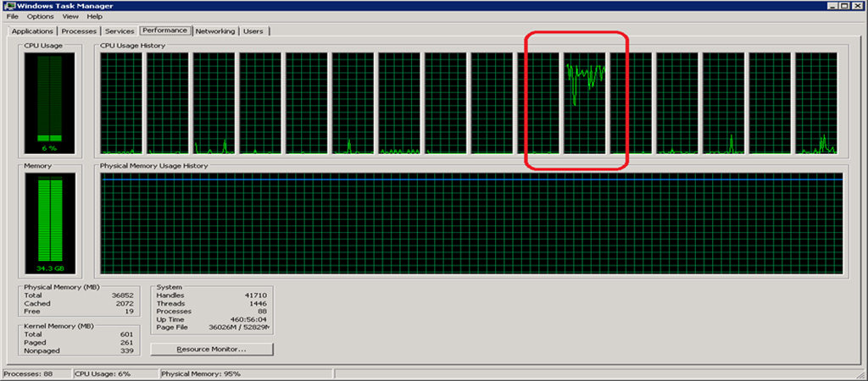Launch Resource Monitor via its button
868x381 pixels.
click(212, 349)
